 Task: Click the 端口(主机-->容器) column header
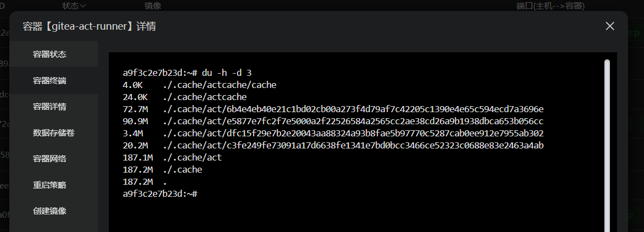tap(550, 6)
